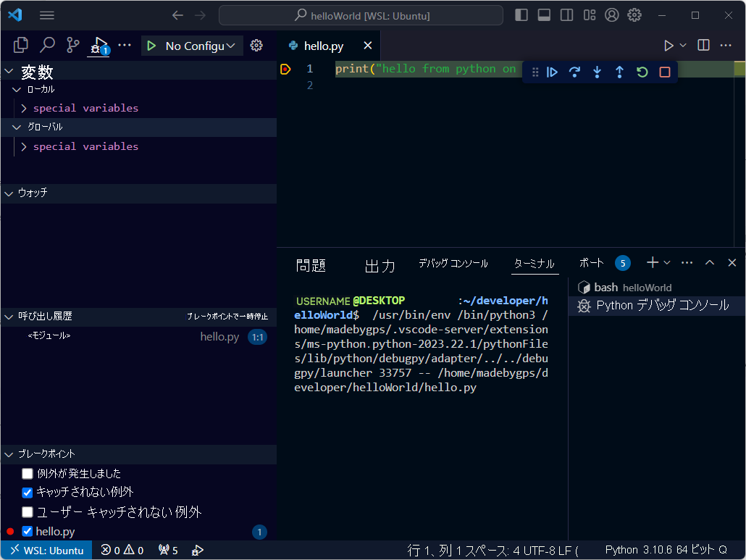This screenshot has width=746, height=560.
Task: Click the port forwarding indicator in status bar
Action: (167, 550)
